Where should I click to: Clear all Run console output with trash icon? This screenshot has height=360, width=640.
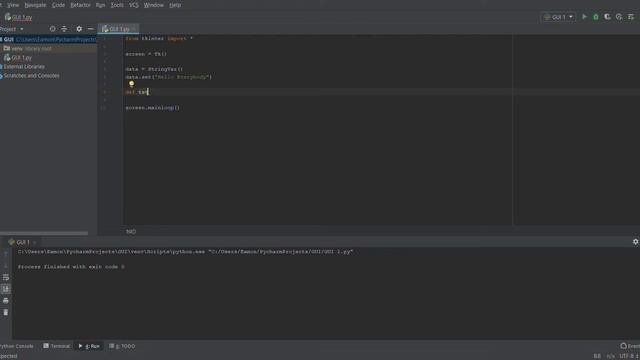click(6, 313)
